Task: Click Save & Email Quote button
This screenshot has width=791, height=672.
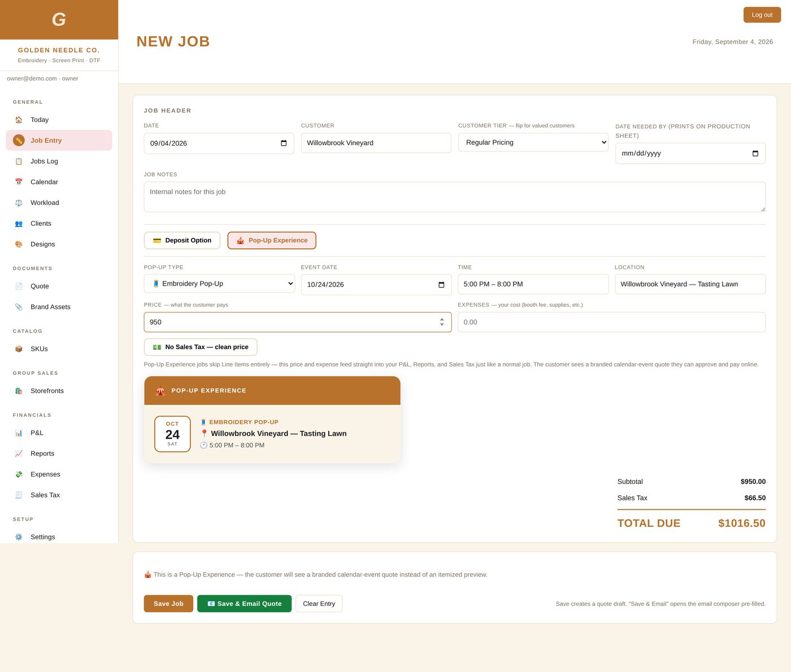Action: click(x=244, y=604)
